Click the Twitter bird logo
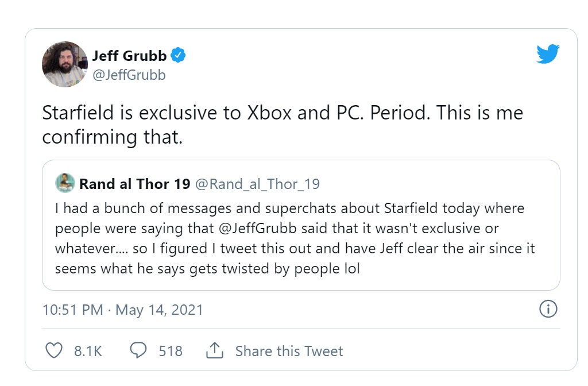Screen dimensions: 588x386 (x=547, y=53)
